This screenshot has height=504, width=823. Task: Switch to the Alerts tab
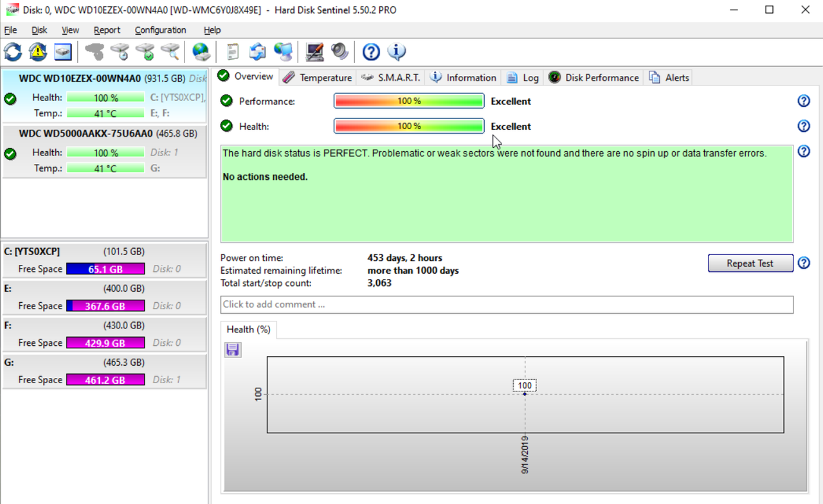pyautogui.click(x=669, y=78)
